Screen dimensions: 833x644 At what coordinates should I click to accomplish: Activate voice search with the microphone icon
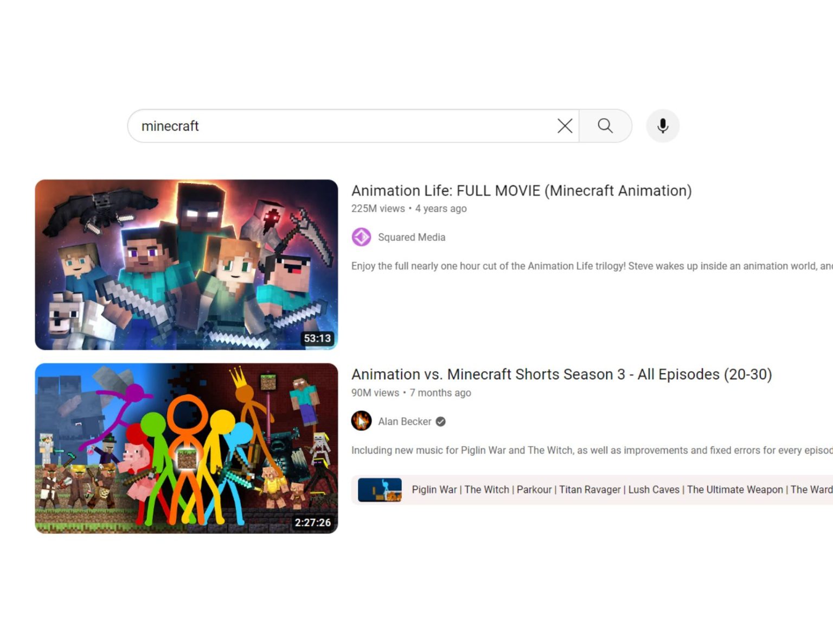click(x=662, y=125)
